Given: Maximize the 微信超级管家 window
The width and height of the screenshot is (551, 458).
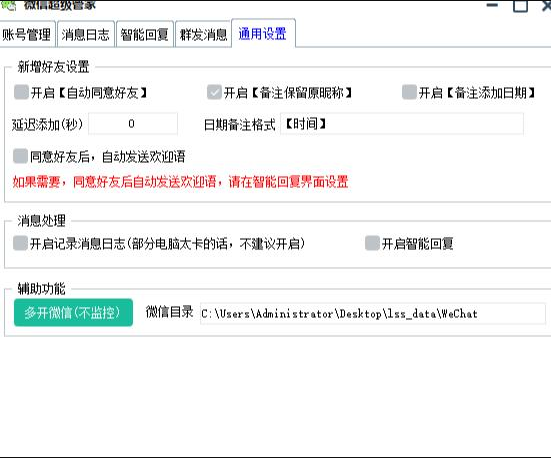Looking at the screenshot, I should coord(520,5).
